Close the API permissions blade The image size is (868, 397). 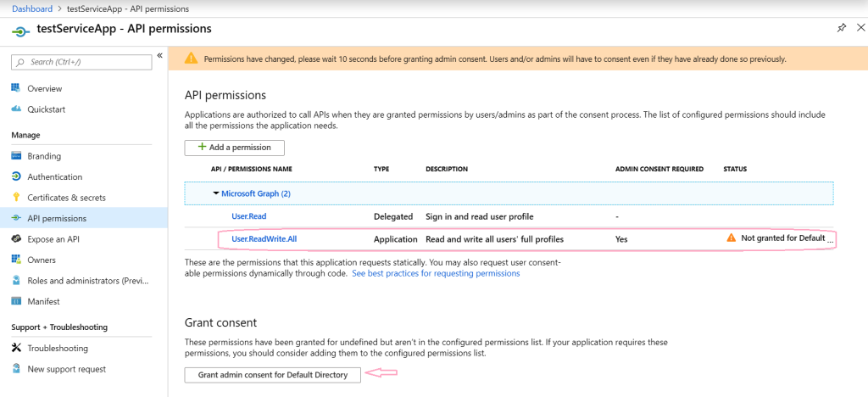click(861, 28)
